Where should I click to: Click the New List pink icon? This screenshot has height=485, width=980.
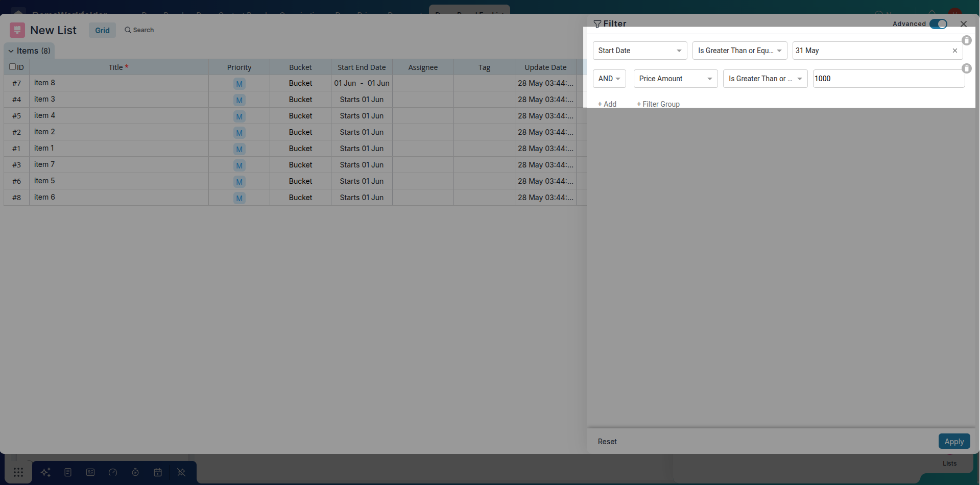click(17, 30)
